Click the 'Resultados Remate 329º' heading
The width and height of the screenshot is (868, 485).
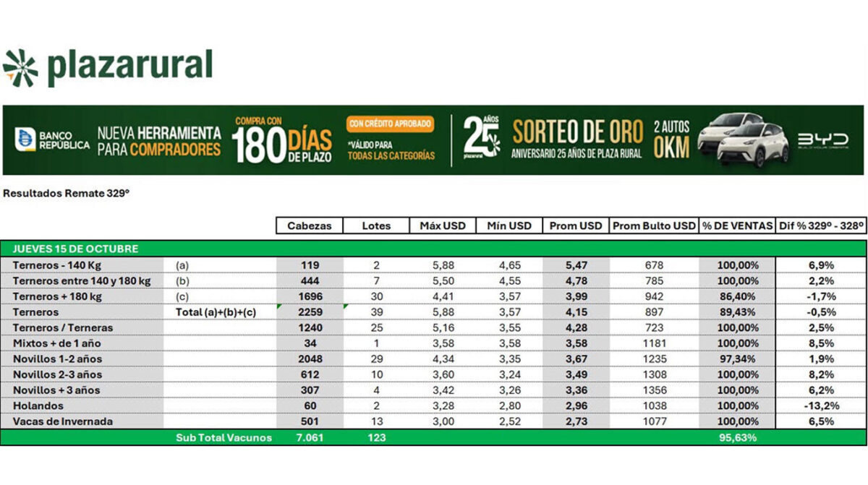pos(66,194)
